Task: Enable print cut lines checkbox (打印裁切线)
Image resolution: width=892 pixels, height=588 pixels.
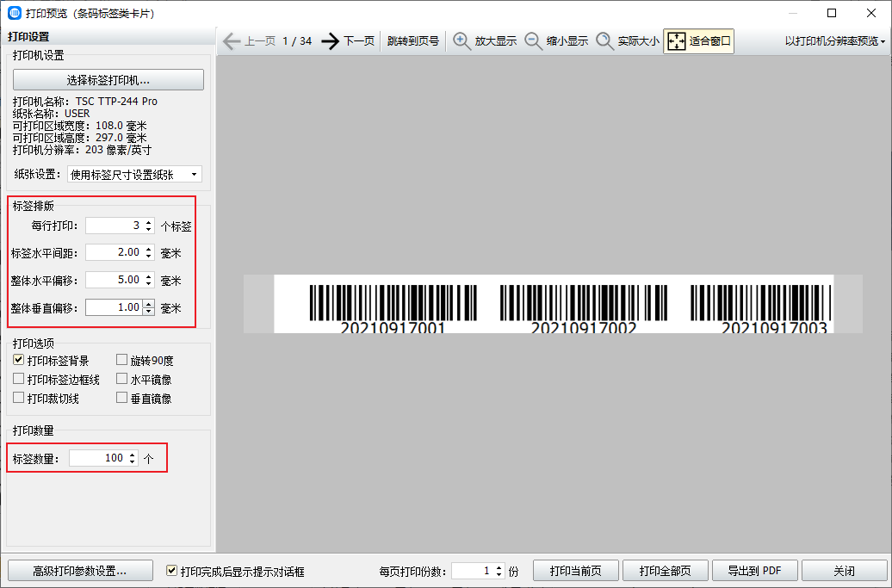Action: pos(19,399)
